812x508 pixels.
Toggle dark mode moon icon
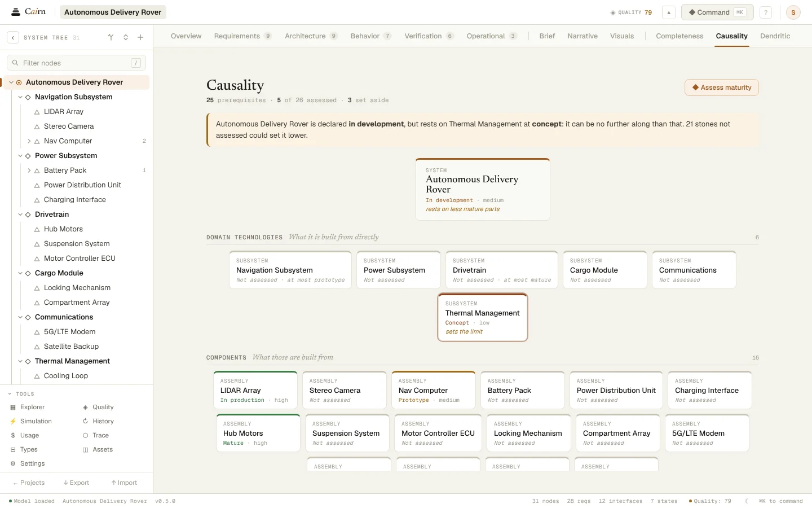pos(747,501)
